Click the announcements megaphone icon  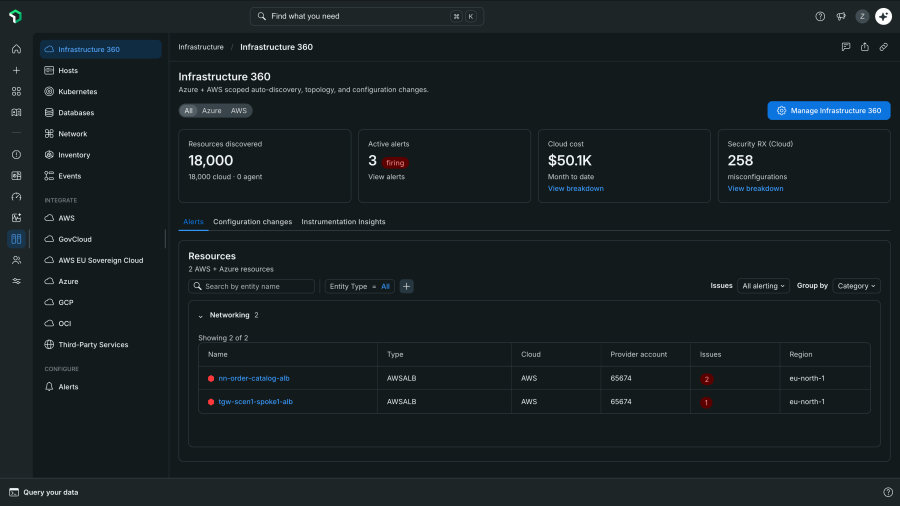pos(841,16)
